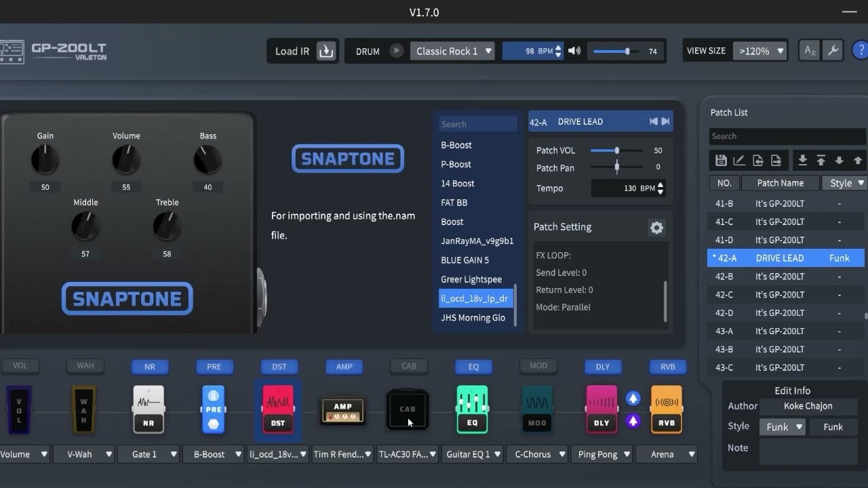The height and width of the screenshot is (488, 868).
Task: Click move patch to top icon
Action: (x=821, y=161)
